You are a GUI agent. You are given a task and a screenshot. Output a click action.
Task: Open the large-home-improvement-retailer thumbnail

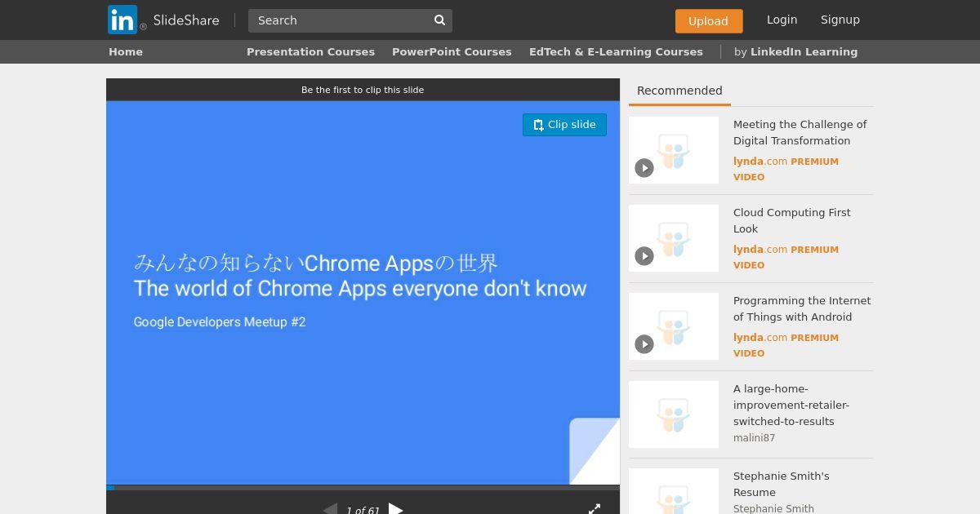pos(674,414)
